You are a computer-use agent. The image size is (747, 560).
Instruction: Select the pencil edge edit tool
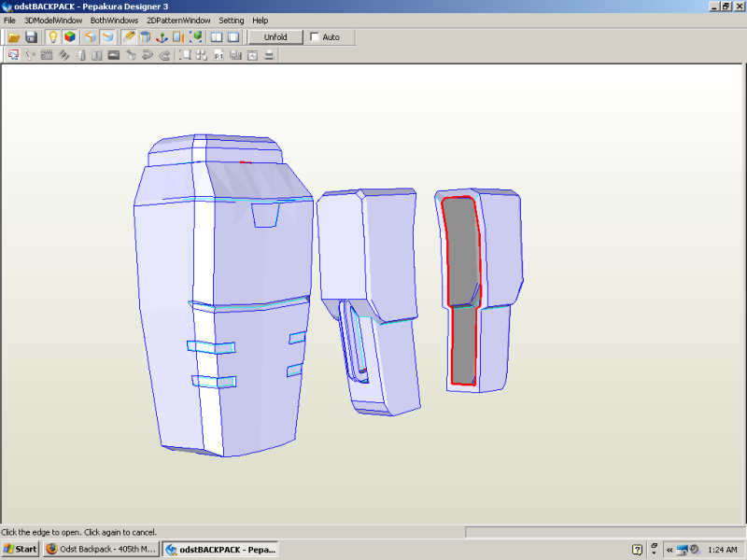pyautogui.click(x=129, y=37)
